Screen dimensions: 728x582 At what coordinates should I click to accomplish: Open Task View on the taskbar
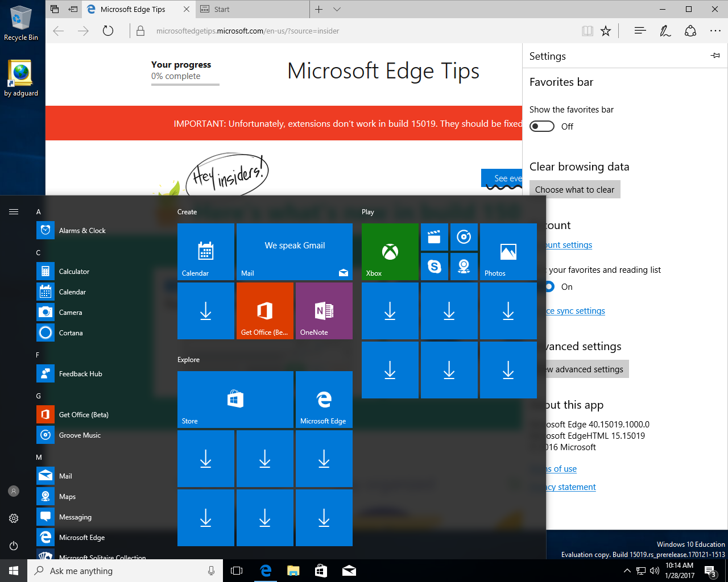point(237,571)
